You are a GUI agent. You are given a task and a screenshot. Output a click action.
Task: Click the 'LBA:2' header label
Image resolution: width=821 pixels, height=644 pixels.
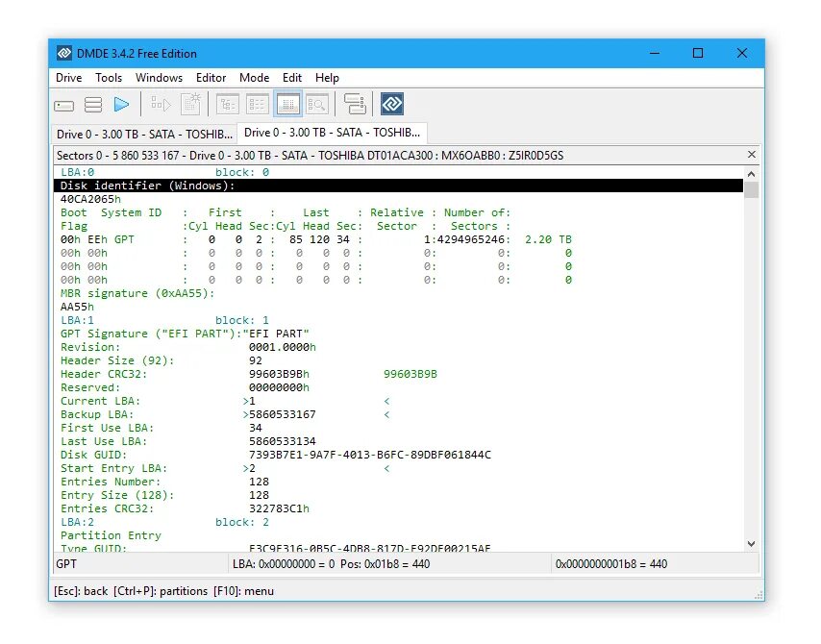tap(77, 523)
